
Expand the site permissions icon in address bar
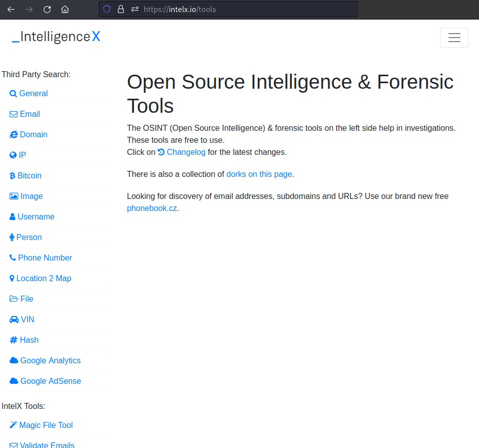[134, 9]
